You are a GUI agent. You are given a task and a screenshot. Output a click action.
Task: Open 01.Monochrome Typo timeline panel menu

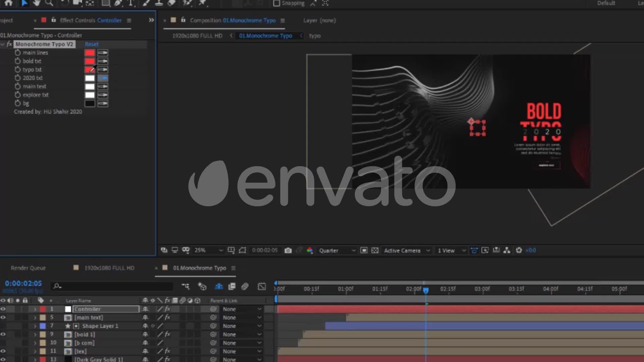point(233,268)
